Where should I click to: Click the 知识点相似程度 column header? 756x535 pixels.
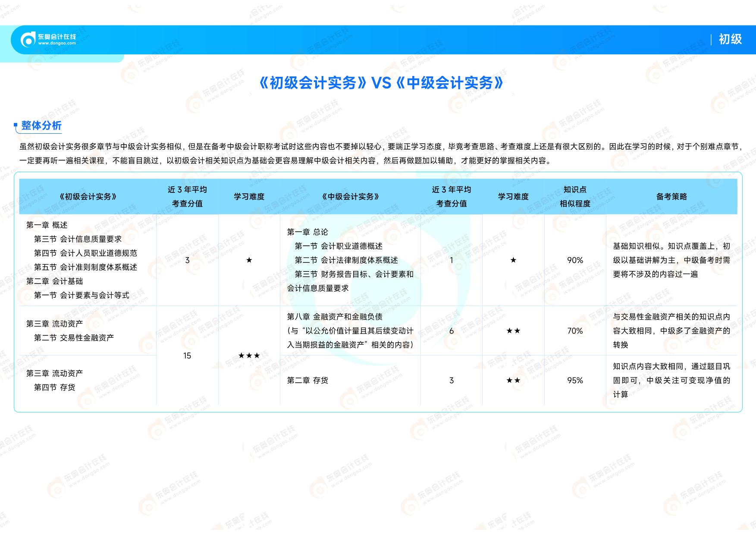[x=575, y=197]
